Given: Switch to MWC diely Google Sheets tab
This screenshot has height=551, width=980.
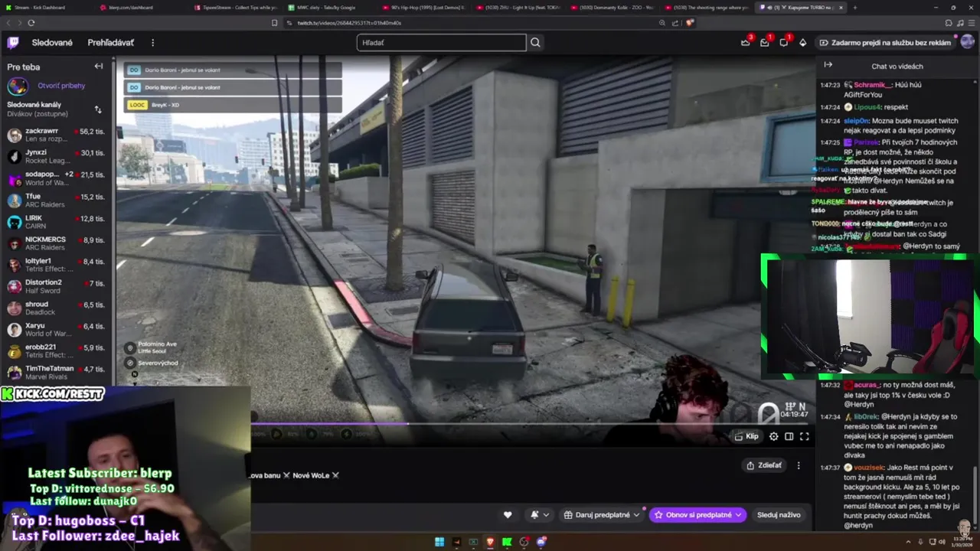Looking at the screenshot, I should tap(329, 8).
